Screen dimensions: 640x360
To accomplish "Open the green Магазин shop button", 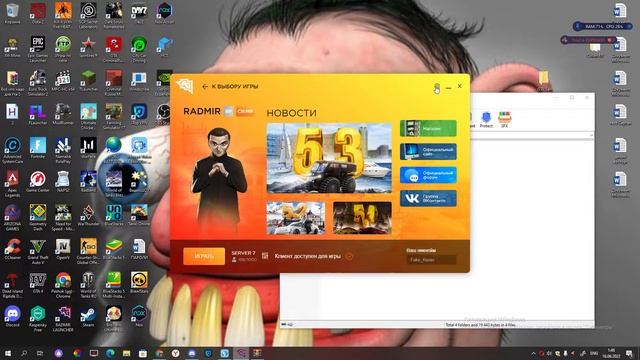I will pyautogui.click(x=428, y=129).
